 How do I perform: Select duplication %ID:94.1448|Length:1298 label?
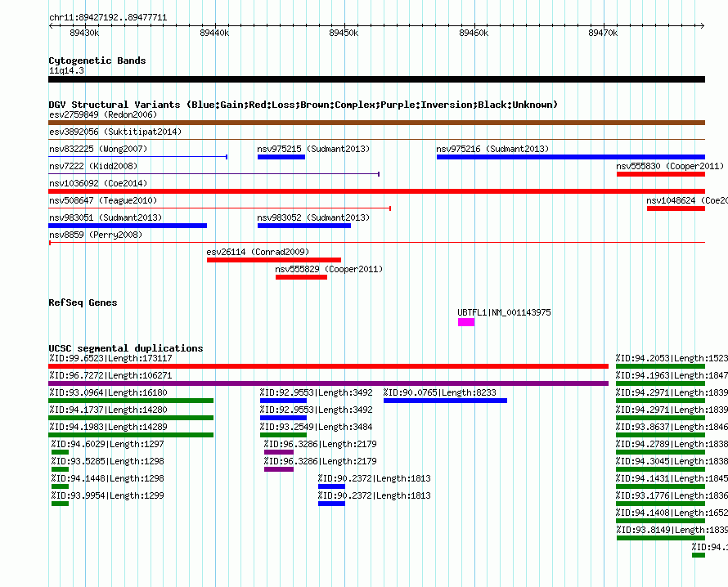click(108, 478)
